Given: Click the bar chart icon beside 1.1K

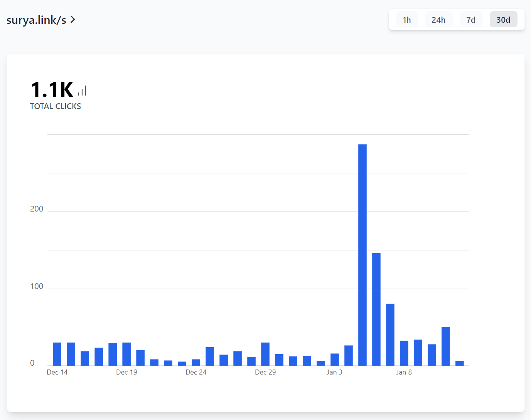Looking at the screenshot, I should click(x=82, y=91).
